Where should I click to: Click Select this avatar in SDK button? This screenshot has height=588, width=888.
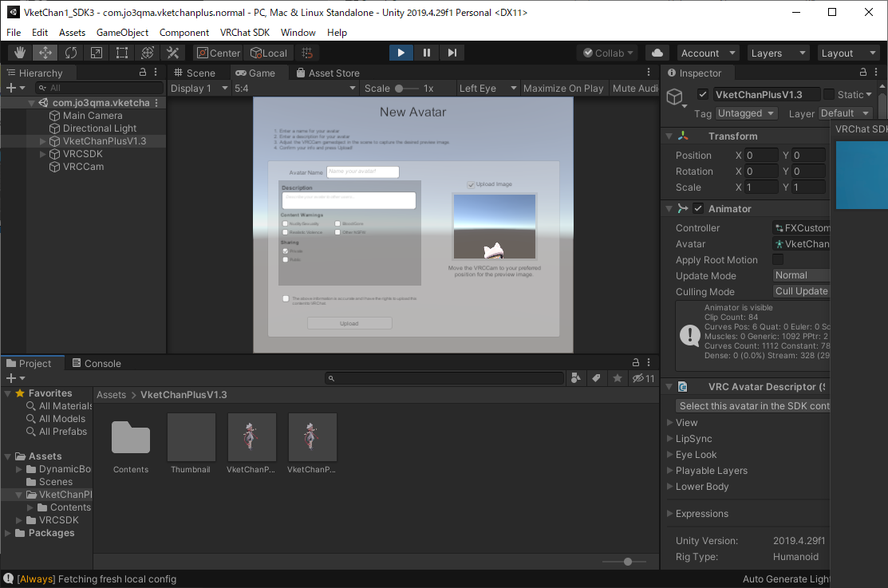[x=753, y=406]
